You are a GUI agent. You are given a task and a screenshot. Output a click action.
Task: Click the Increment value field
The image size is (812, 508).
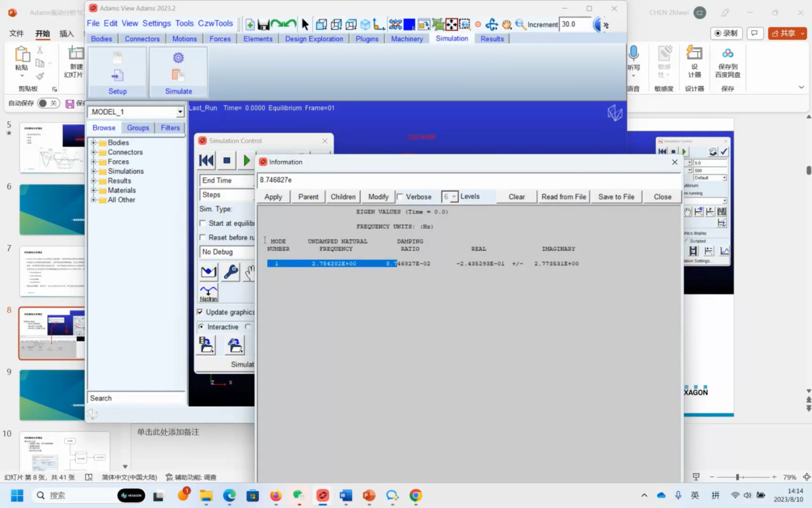pos(576,24)
